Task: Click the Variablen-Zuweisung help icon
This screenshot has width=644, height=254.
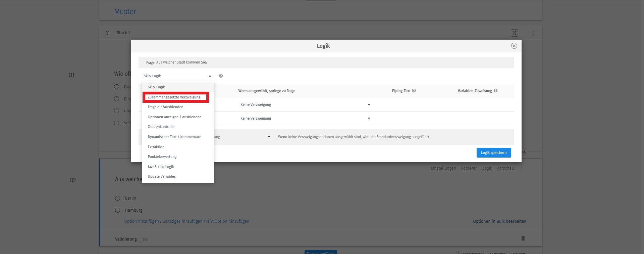Action: (495, 91)
